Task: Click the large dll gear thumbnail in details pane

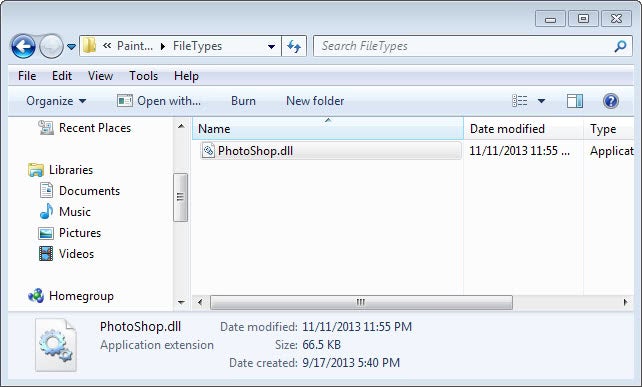Action: coord(55,345)
